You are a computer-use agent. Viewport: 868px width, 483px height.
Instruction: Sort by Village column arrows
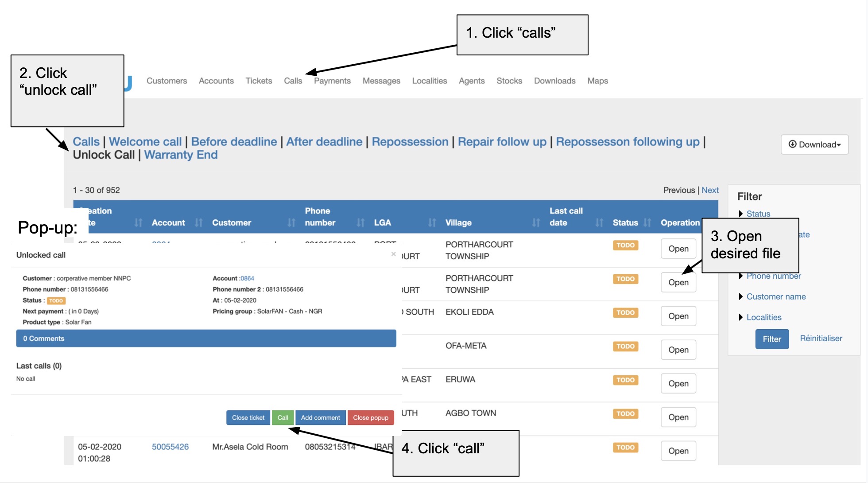tap(536, 222)
